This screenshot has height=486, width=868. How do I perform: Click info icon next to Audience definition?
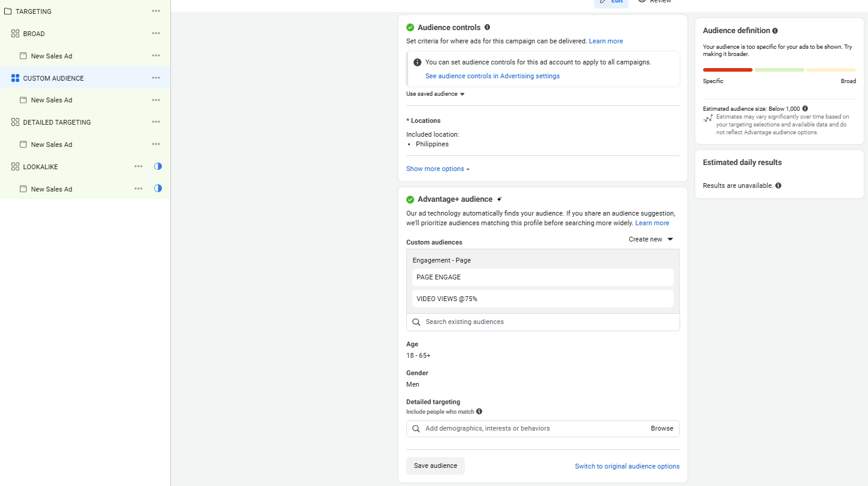(x=775, y=31)
